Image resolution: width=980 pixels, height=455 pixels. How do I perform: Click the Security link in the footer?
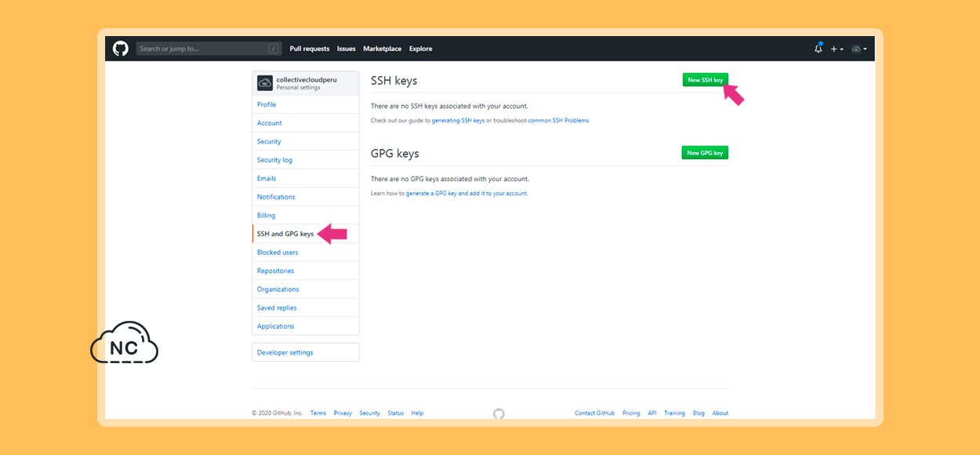[370, 413]
